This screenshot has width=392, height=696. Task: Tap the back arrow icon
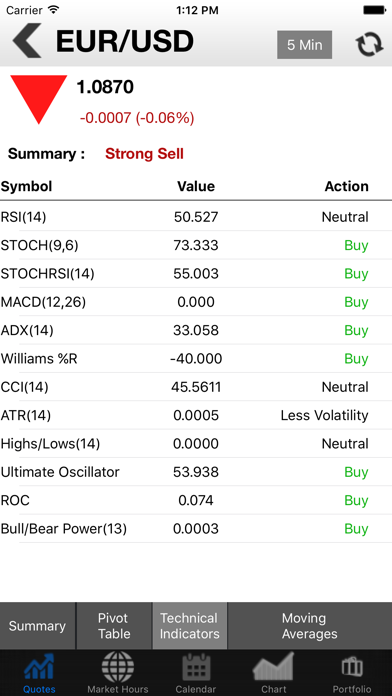click(x=27, y=41)
